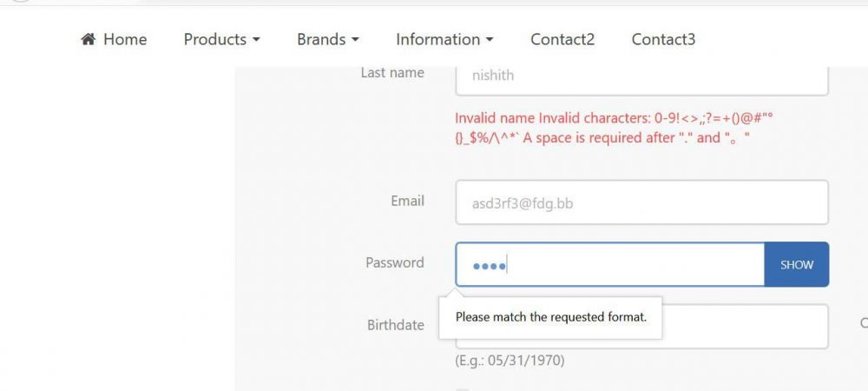This screenshot has width=868, height=391.
Task: Click the 'Please match the requested format' tooltip
Action: [x=550, y=317]
